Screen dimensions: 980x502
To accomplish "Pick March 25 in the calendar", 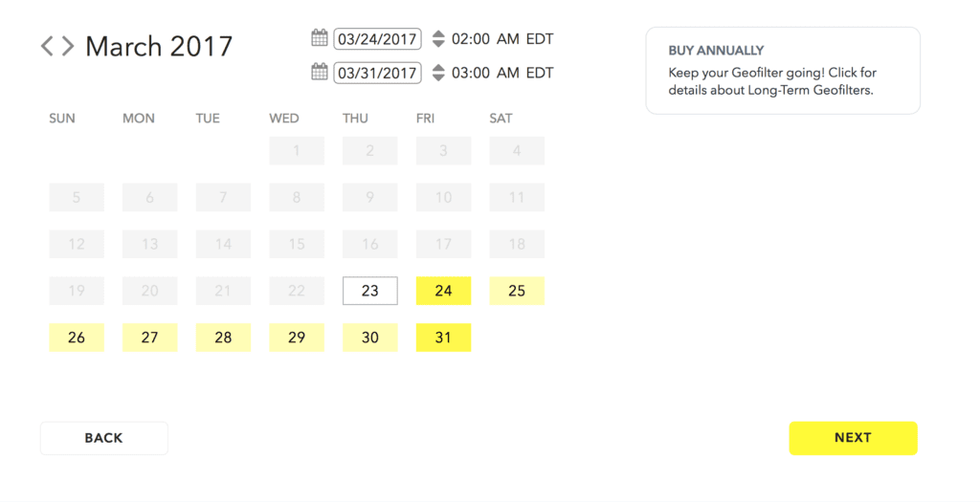I will tap(517, 291).
